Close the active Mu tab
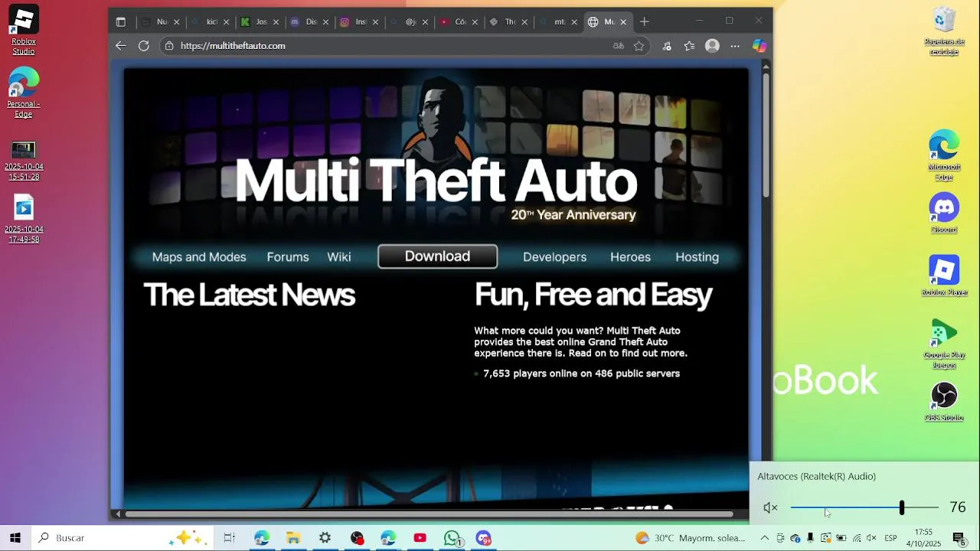 tap(623, 22)
